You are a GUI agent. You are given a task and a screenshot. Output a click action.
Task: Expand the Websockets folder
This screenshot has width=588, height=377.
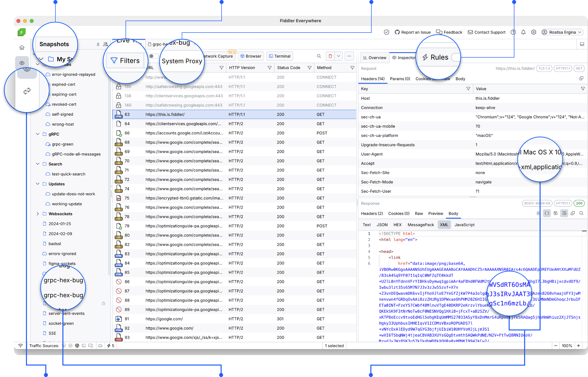(x=38, y=214)
